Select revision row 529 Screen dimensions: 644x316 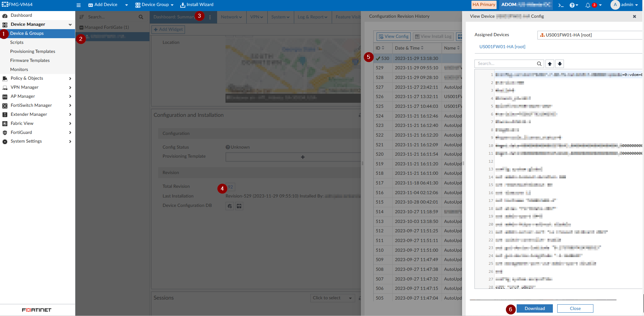pyautogui.click(x=417, y=68)
